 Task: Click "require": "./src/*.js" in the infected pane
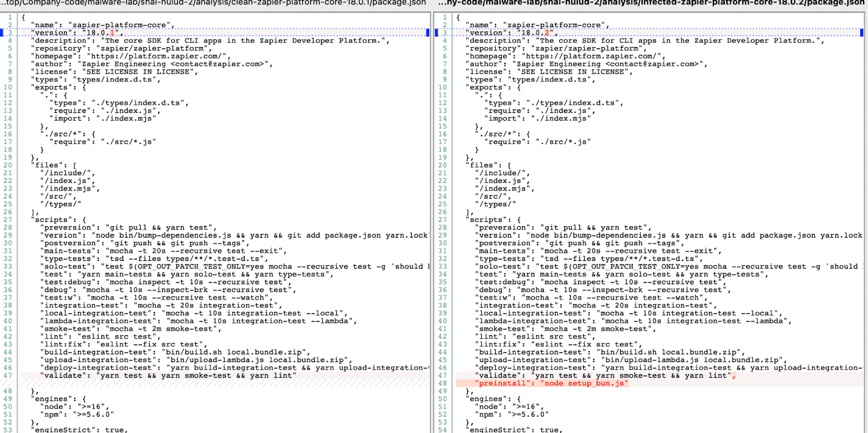click(538, 142)
